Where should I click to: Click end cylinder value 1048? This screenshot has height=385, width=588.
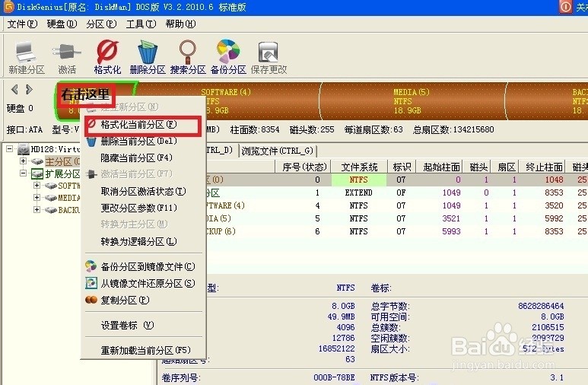coord(554,180)
